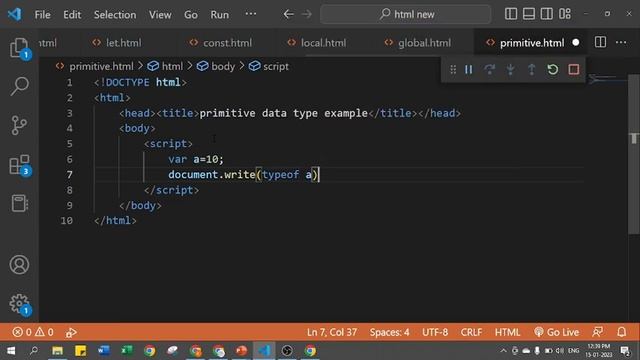
Task: Grab the debug toolbar drag handle
Action: [x=453, y=69]
